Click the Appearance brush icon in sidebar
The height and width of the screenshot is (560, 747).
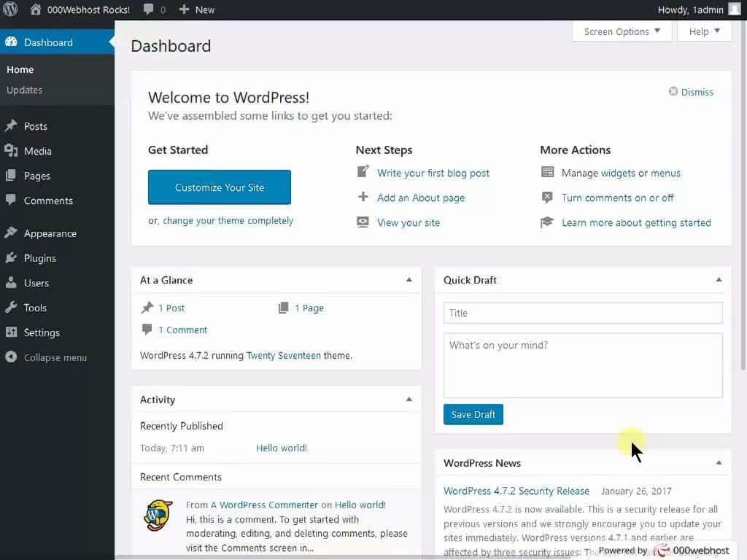point(11,233)
